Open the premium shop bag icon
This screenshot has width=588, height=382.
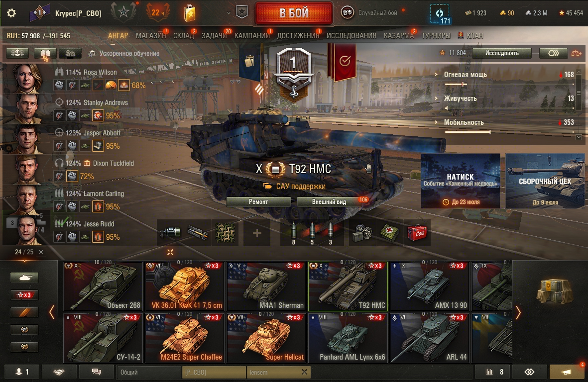[x=190, y=13]
